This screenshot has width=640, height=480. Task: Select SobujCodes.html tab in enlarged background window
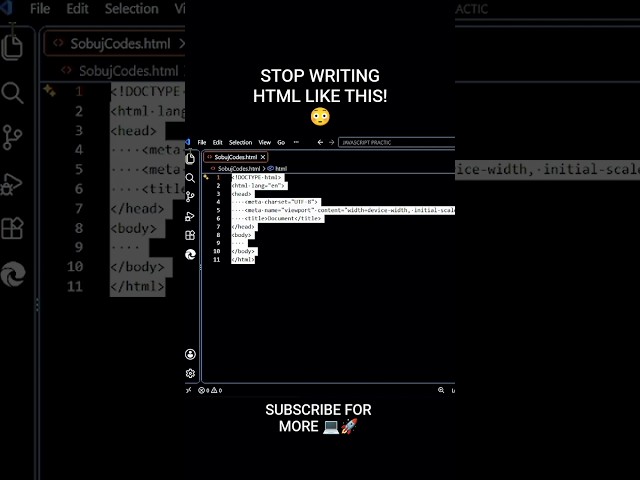coord(114,43)
